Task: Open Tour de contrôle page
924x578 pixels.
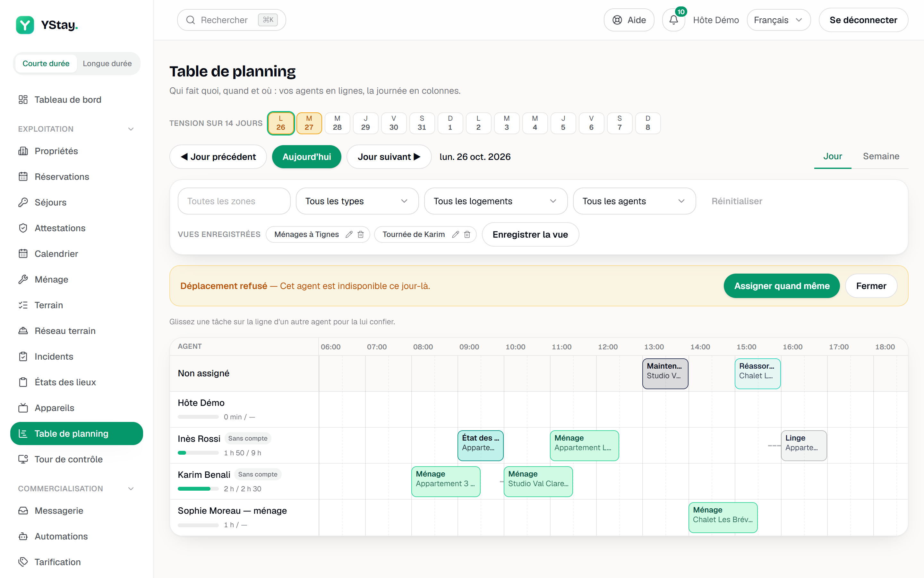Action: pyautogui.click(x=76, y=459)
